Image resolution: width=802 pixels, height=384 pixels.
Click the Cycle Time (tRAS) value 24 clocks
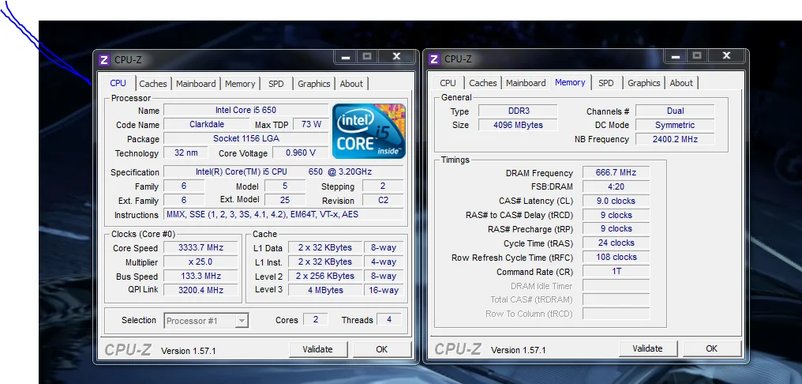click(x=616, y=243)
